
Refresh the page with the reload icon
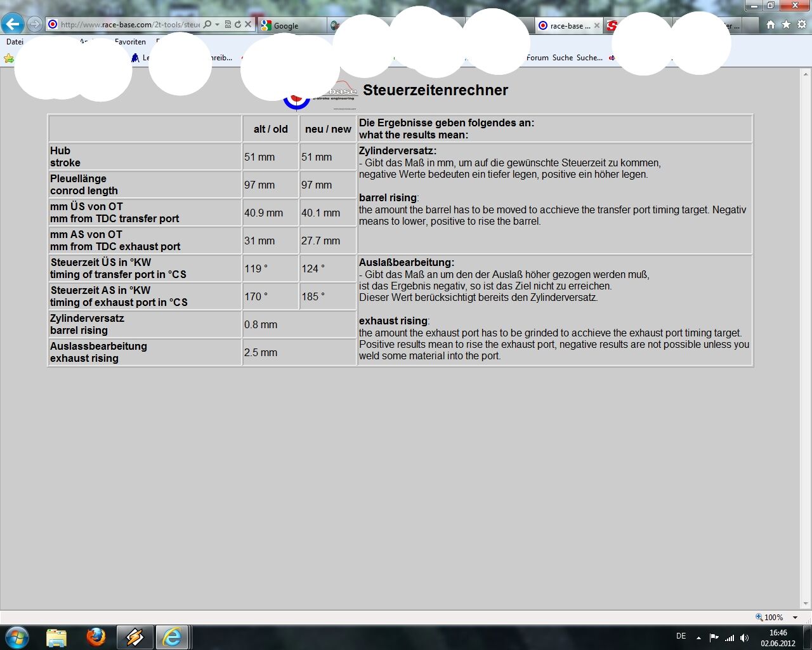click(x=238, y=25)
